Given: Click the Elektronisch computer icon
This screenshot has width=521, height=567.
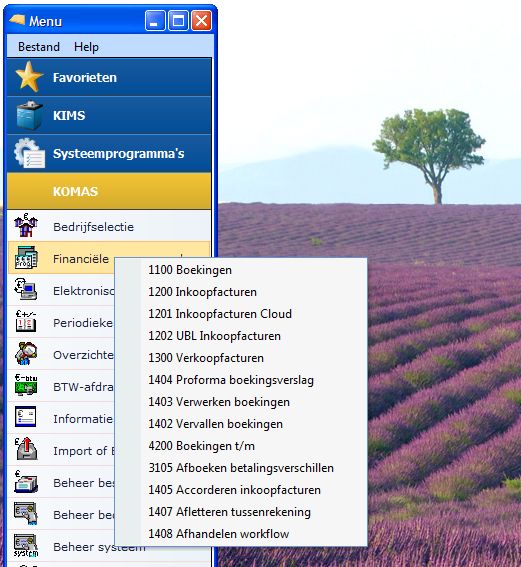Looking at the screenshot, I should (x=26, y=289).
